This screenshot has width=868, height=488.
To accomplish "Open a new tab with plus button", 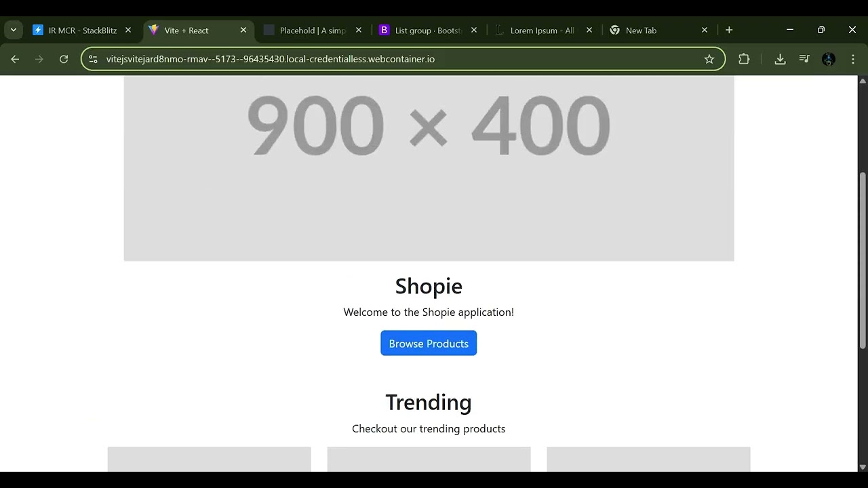I will tap(729, 30).
